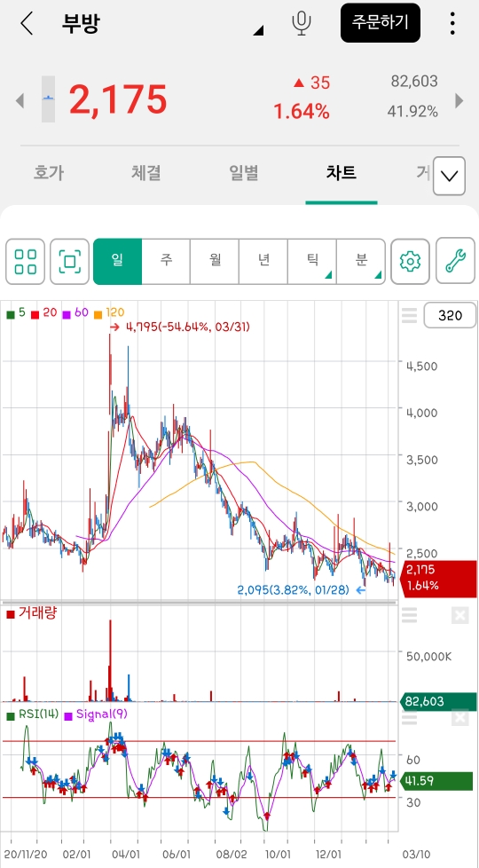
Task: Edit the 320 candle count field
Action: pyautogui.click(x=450, y=316)
